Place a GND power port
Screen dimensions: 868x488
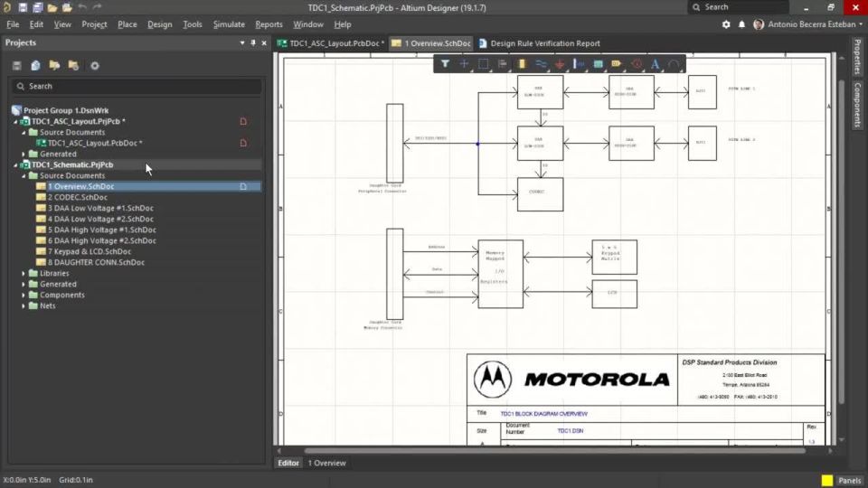560,64
